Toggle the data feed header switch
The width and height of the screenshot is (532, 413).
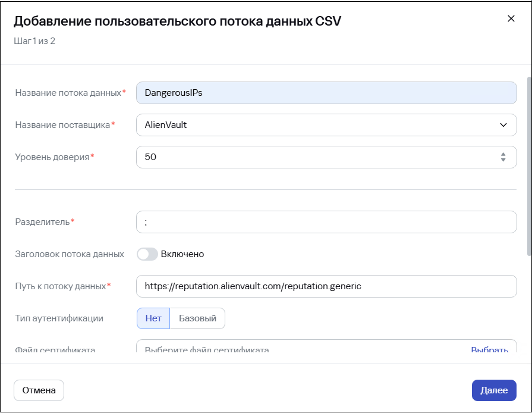(147, 254)
